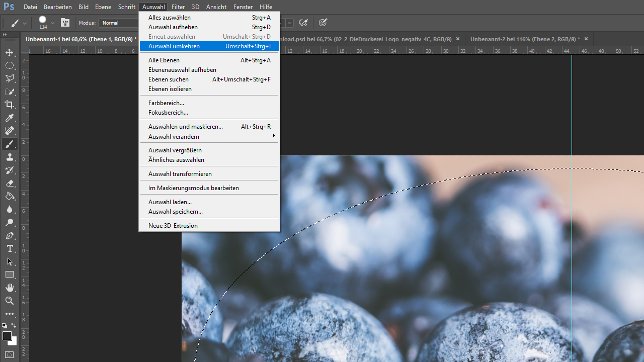Expand the Auswahl verändern submenu

[x=209, y=136]
